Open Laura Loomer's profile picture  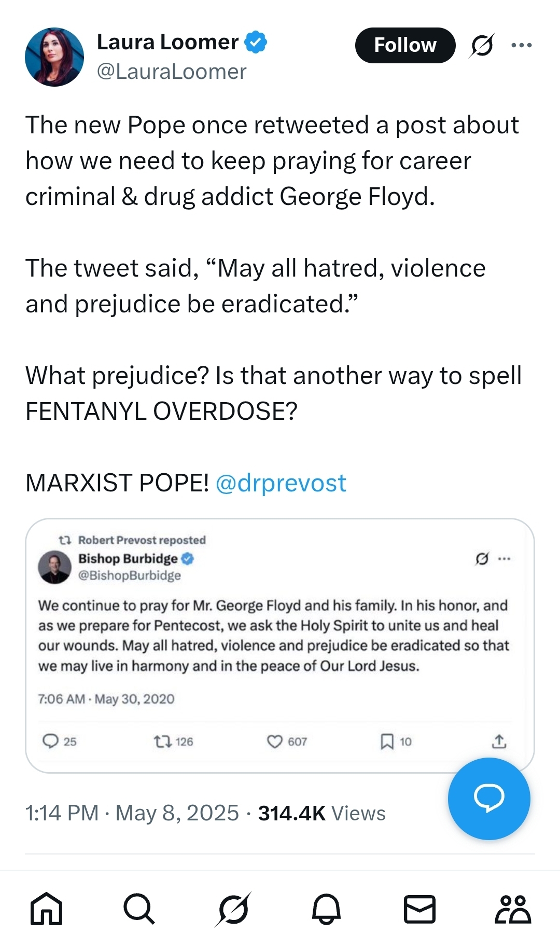(54, 57)
